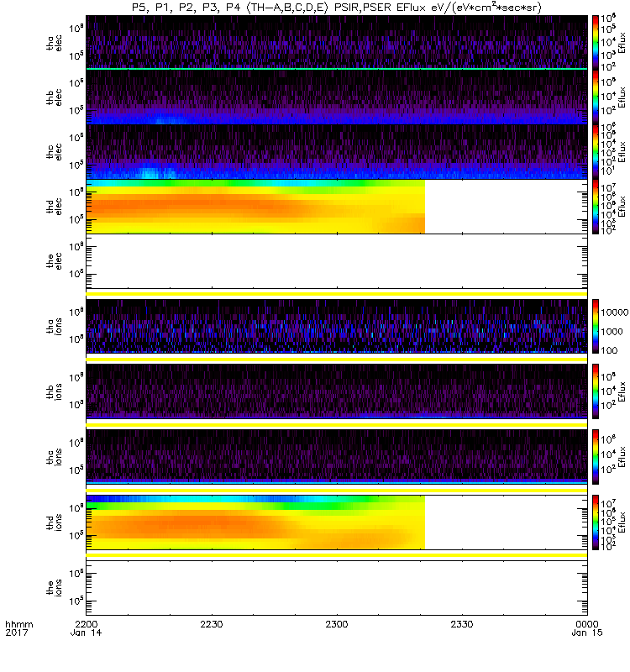Click the '1000' tick on tha ions colorbar

coord(612,331)
